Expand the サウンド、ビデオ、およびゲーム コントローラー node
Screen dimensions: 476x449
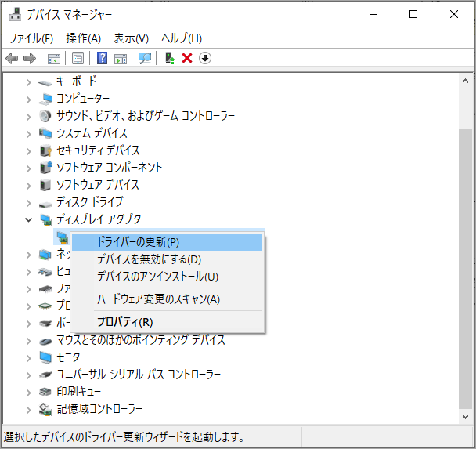[29, 116]
